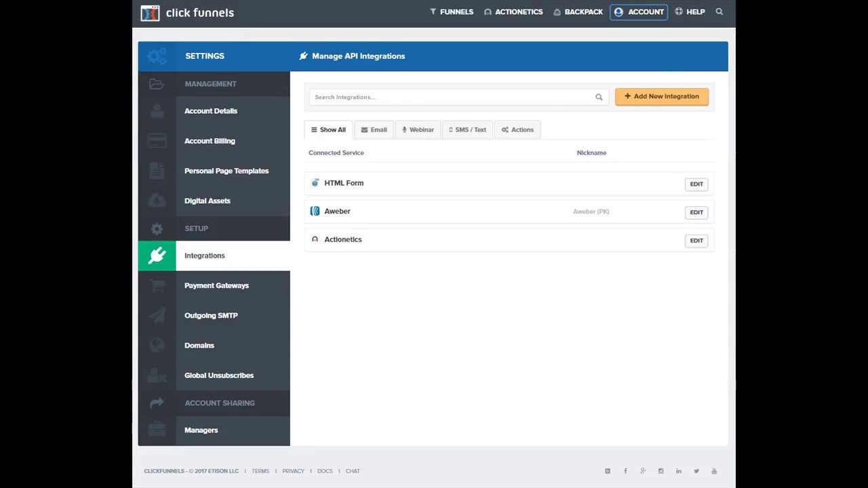
Task: Open the Account menu
Action: click(639, 12)
